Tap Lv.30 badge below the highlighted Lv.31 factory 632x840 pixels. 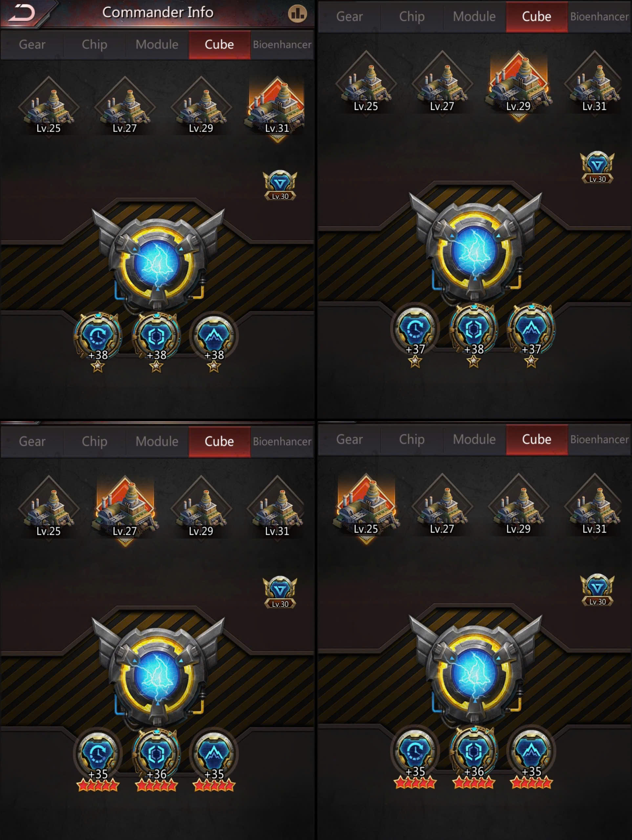point(280,185)
